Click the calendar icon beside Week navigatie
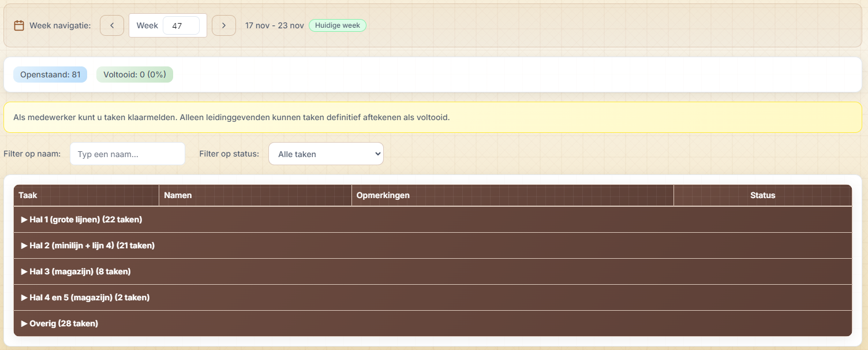 (19, 25)
